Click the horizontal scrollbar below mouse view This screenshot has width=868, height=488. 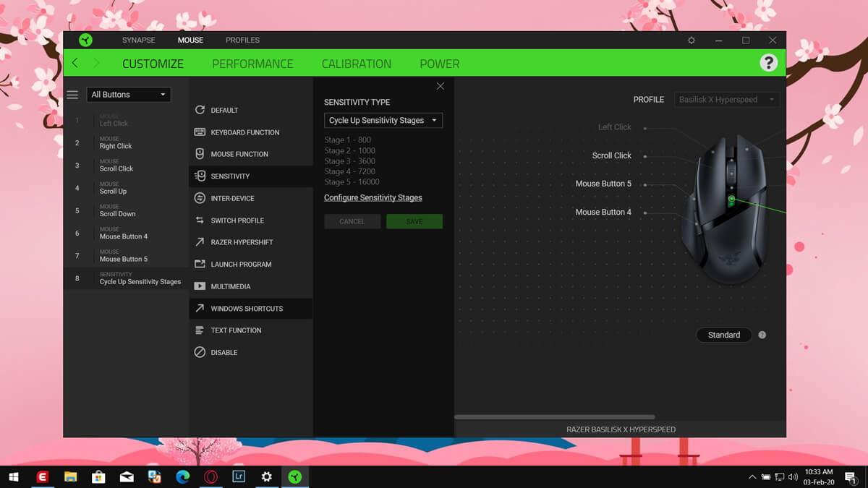554,417
